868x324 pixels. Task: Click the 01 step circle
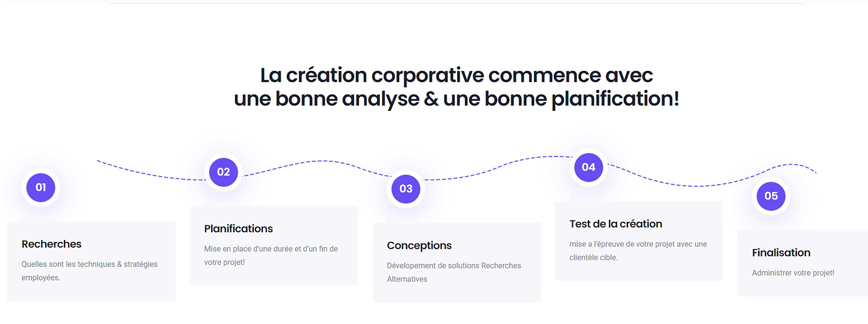(41, 187)
